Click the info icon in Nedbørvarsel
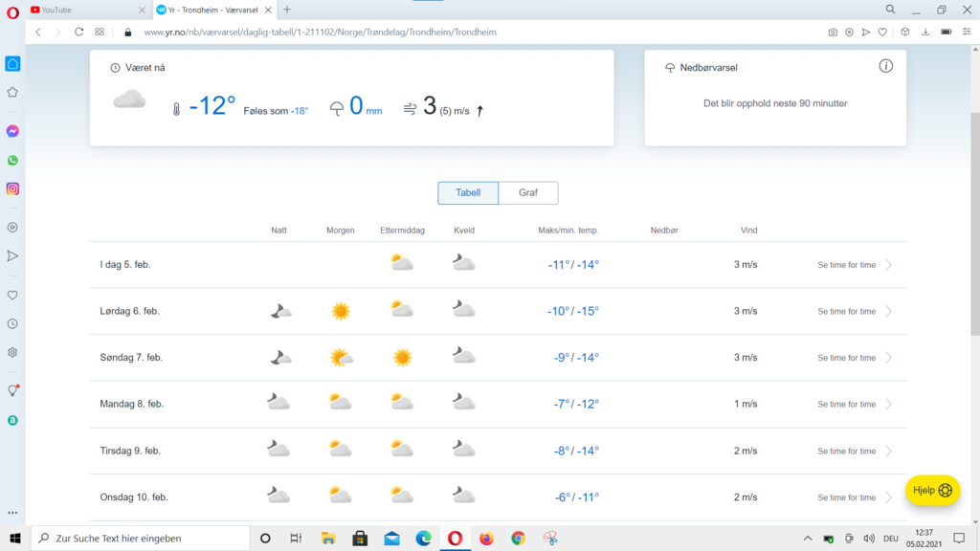 (885, 66)
